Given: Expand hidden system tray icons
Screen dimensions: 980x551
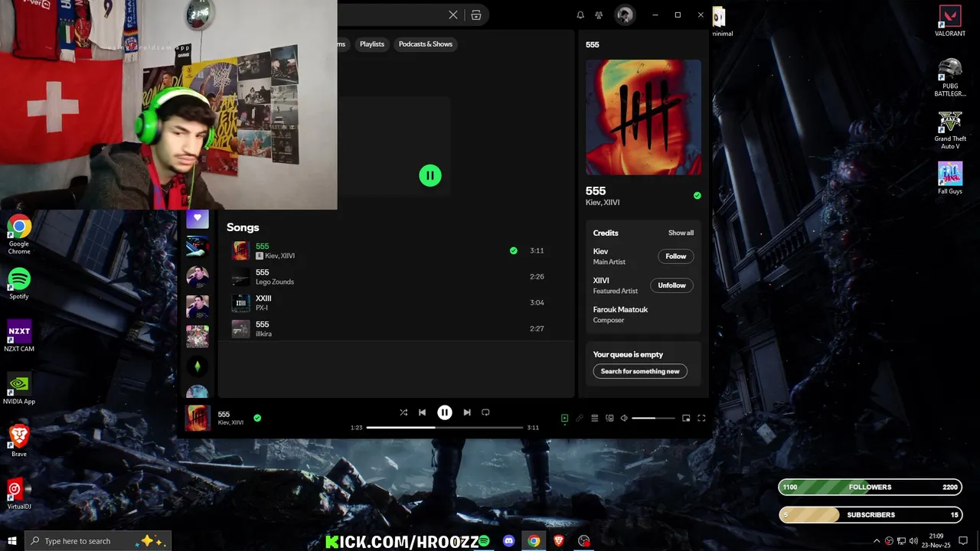Looking at the screenshot, I should (878, 541).
